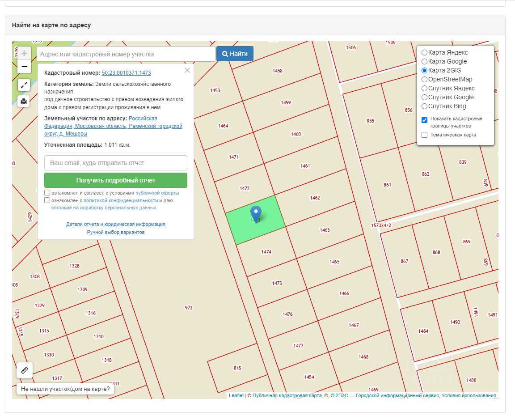Accept the публичной оферты terms checkbox
Viewport: 515px width, 420px height.
pyautogui.click(x=47, y=193)
